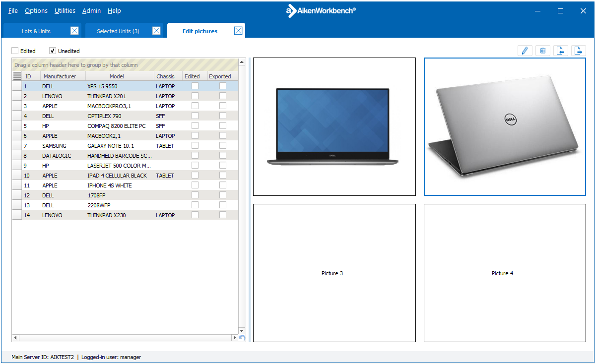This screenshot has height=364, width=595.
Task: Close the Selected Units (3) tab
Action: 156,31
